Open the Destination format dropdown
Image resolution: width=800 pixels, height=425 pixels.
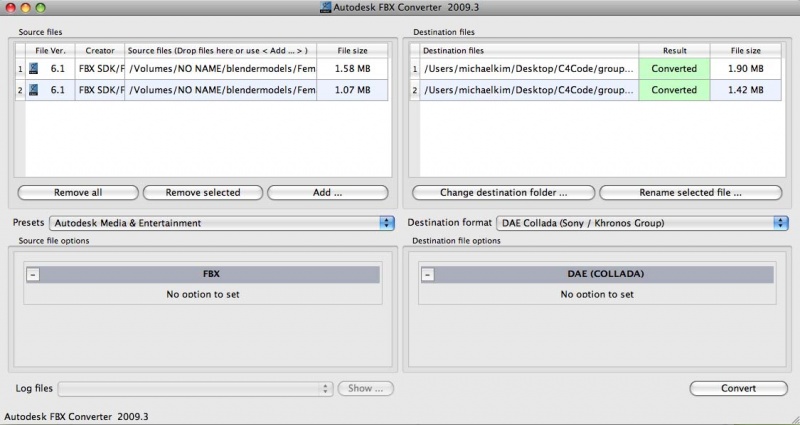636,222
